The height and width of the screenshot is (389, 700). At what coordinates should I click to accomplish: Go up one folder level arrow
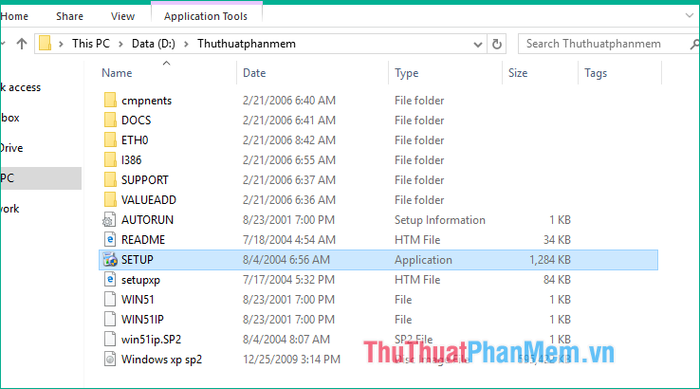[x=21, y=44]
